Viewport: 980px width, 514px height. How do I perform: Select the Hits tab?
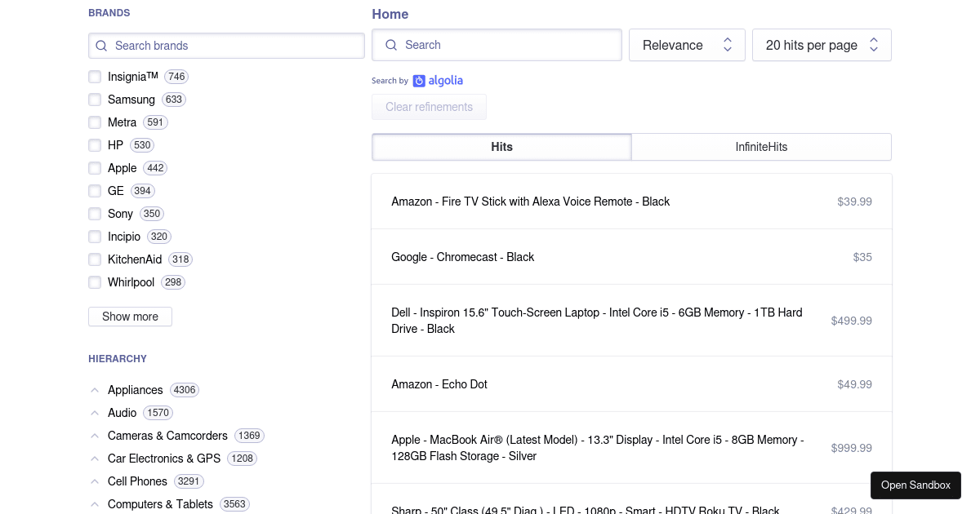(x=501, y=147)
